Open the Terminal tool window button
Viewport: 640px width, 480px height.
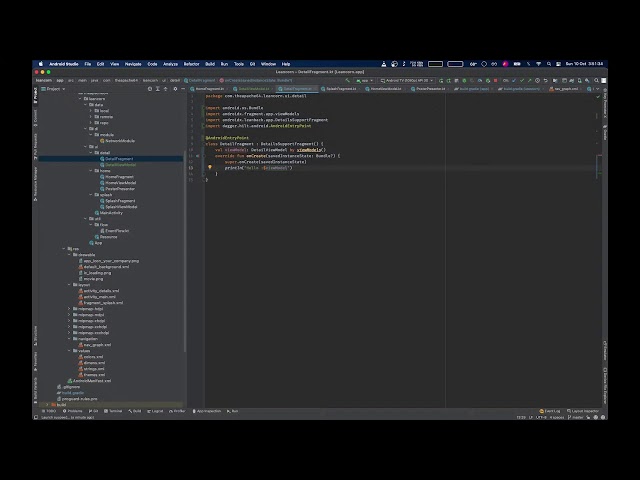coord(113,411)
